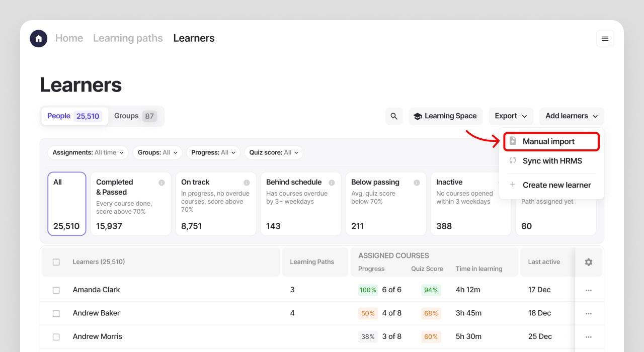644x352 pixels.
Task: Switch to the People tab
Action: click(x=74, y=116)
